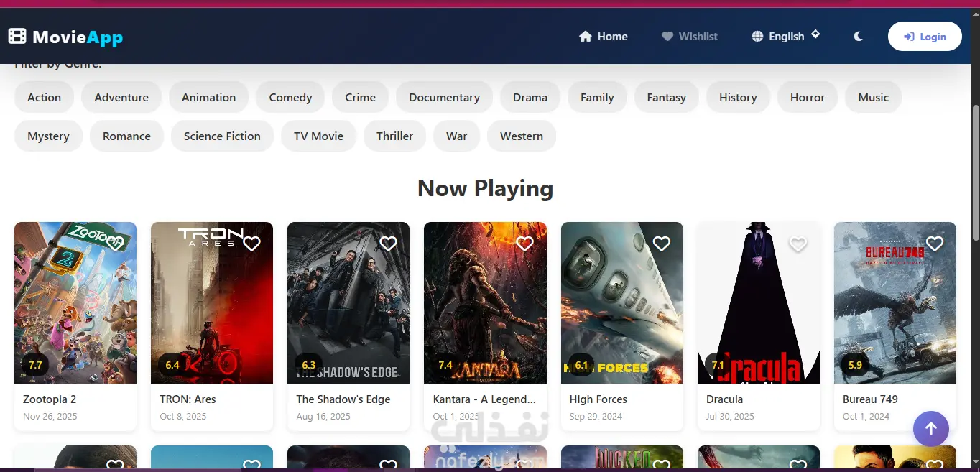Click the 6.4 rating badge on TRON: Ares
Screen dimensions: 980x472
(x=172, y=365)
